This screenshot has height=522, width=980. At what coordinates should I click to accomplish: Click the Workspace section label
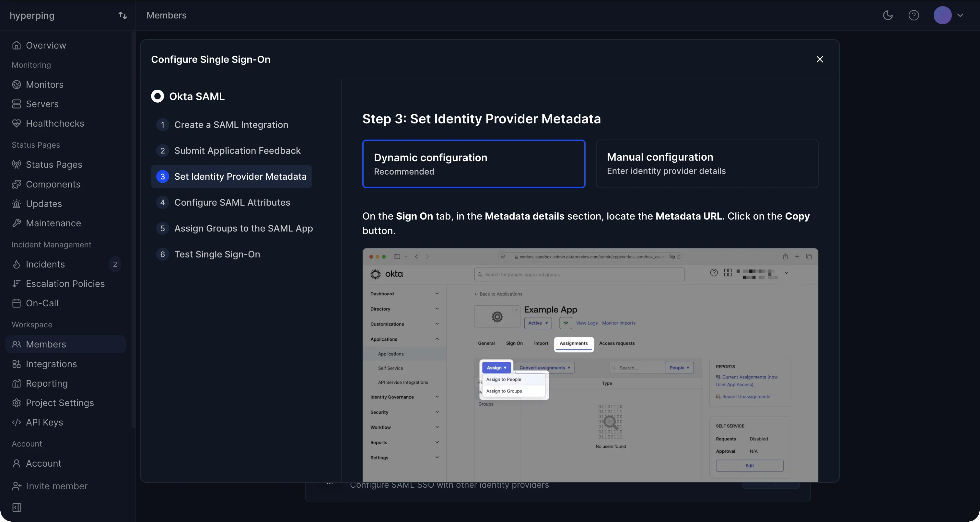(32, 324)
